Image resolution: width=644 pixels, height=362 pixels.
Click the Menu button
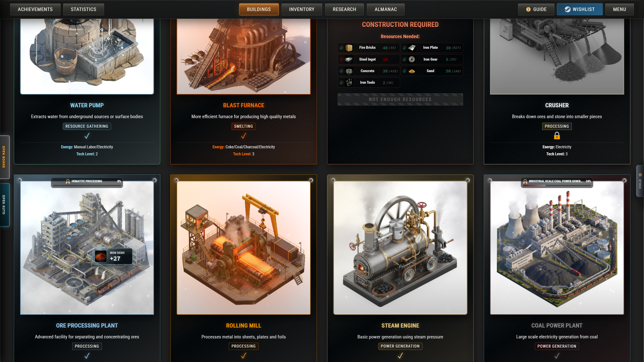coord(619,9)
